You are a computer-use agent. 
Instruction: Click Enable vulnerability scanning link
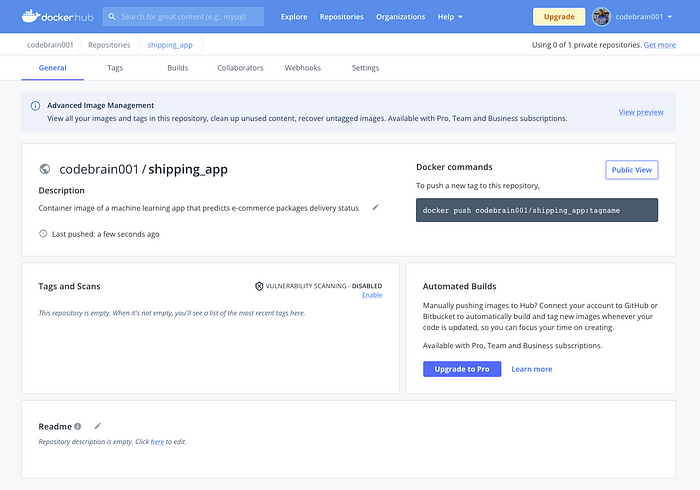click(372, 295)
